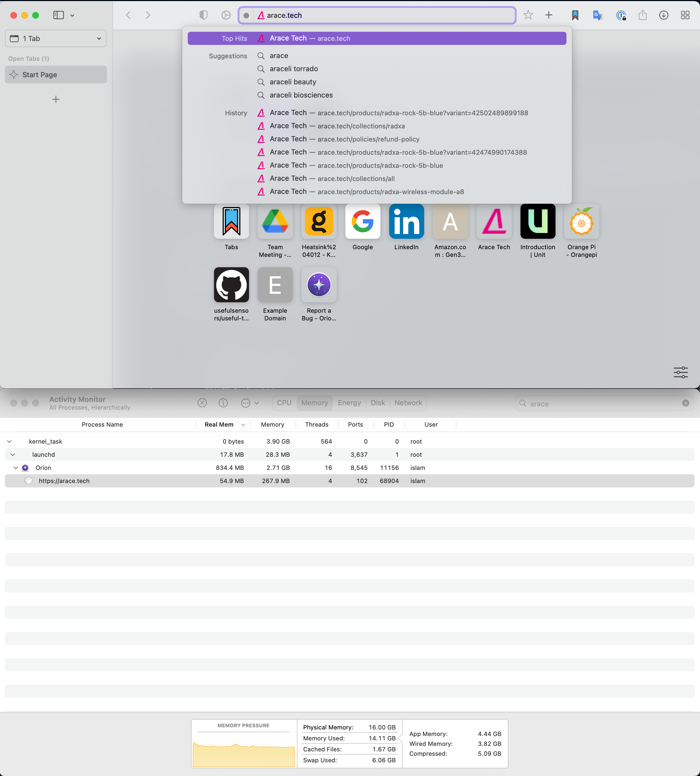Open the Heatsink favorite tile
The width and height of the screenshot is (700, 776).
[319, 221]
